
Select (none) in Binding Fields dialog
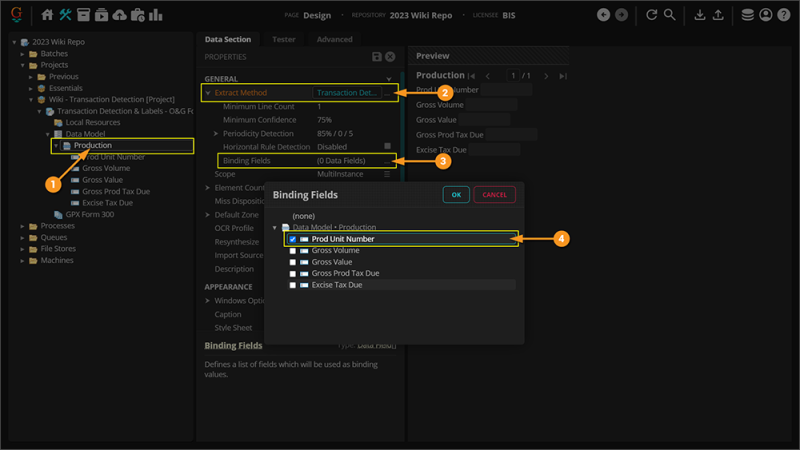tap(304, 216)
